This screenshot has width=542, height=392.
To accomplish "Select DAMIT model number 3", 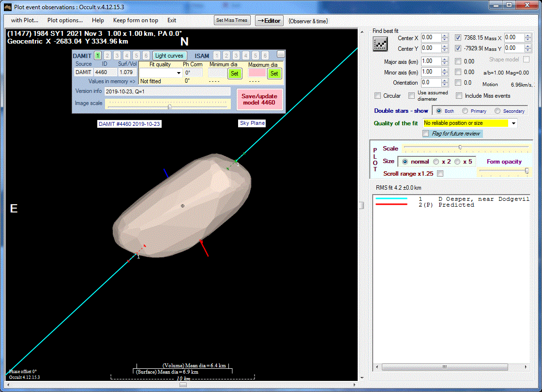I will (x=117, y=55).
